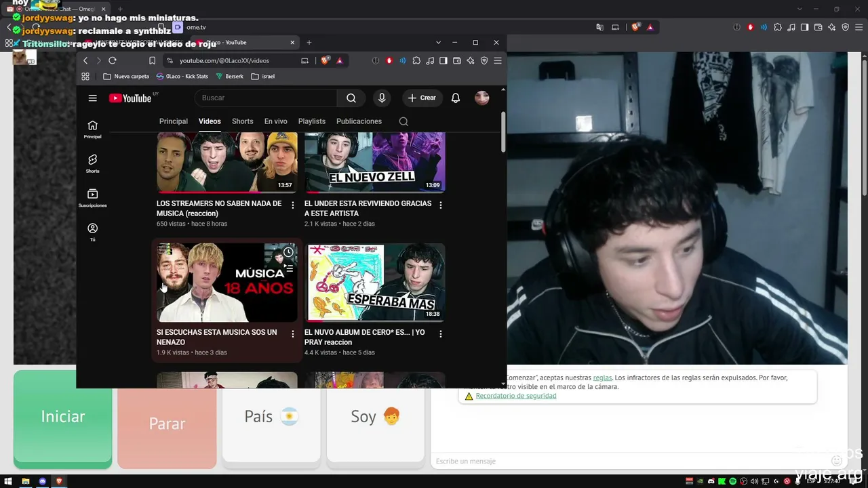
Task: Open the '0Laco - Kick Stats' bookmark
Action: tap(182, 77)
